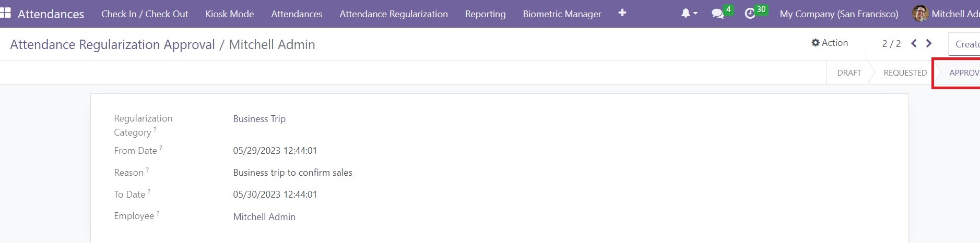Select the REQUESTED status stage
The image size is (980, 243).
point(905,73)
